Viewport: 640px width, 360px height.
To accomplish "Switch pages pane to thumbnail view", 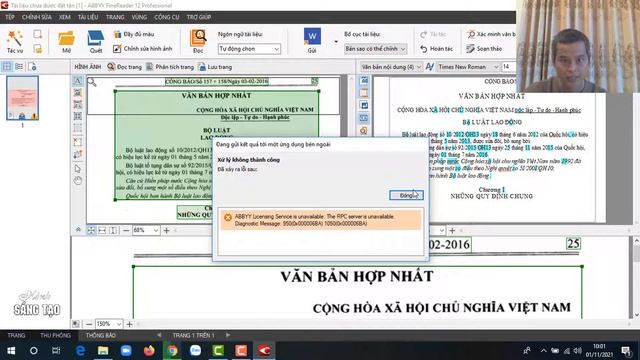I will pos(7,66).
